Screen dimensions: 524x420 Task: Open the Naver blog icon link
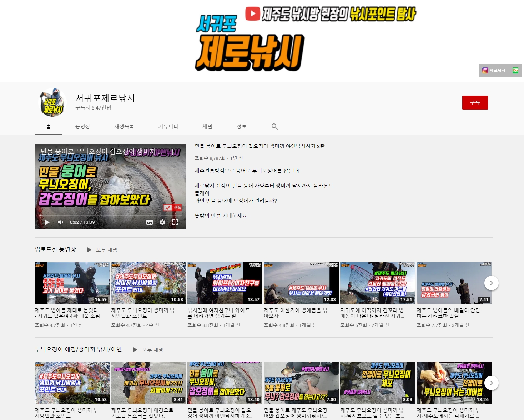[x=515, y=70]
